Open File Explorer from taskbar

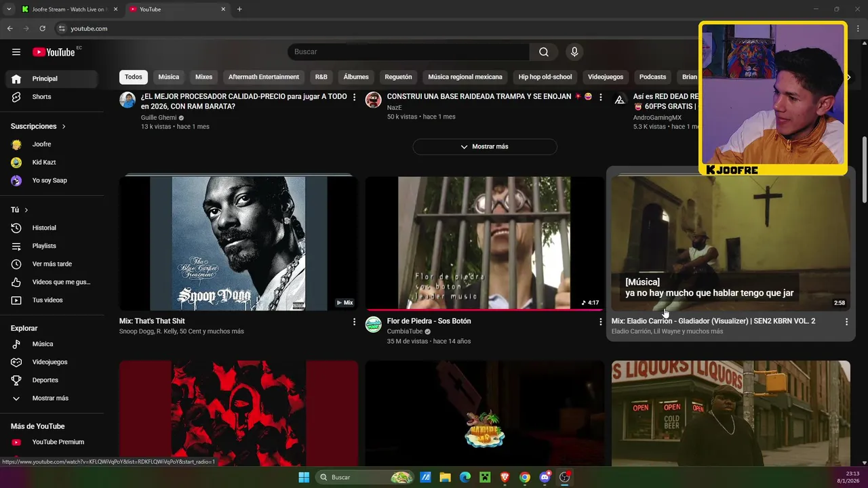tap(446, 477)
